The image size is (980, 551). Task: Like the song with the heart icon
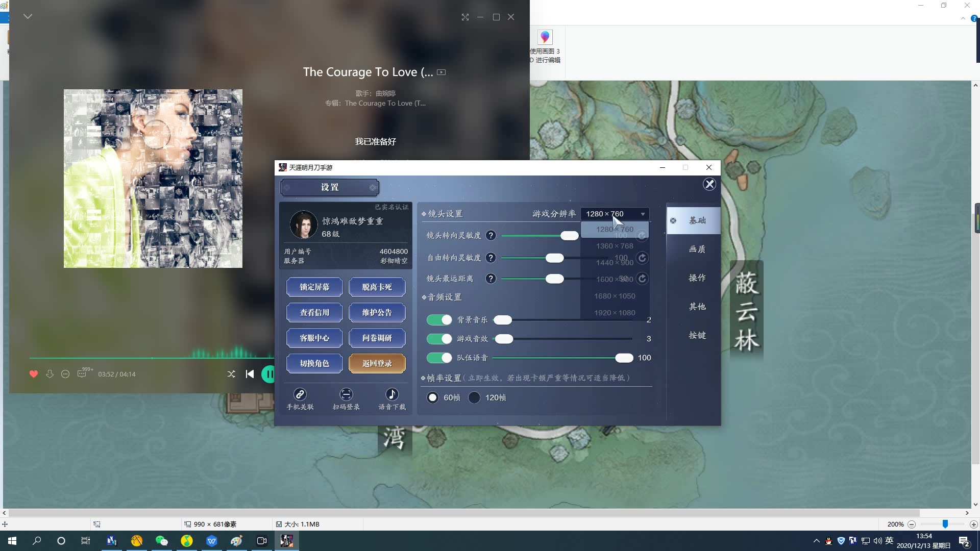point(34,374)
